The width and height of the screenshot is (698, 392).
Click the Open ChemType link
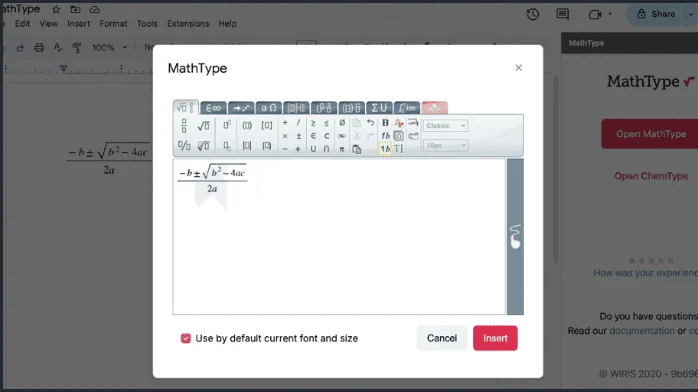651,176
